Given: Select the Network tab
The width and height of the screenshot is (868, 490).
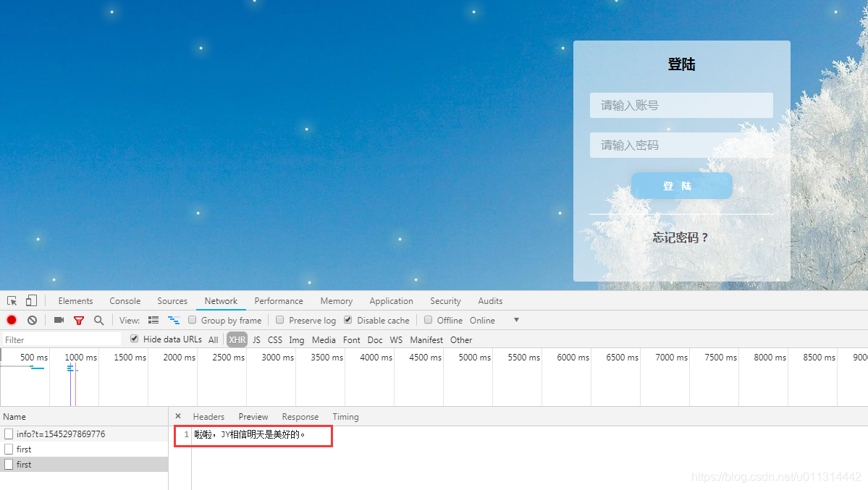Looking at the screenshot, I should 221,300.
